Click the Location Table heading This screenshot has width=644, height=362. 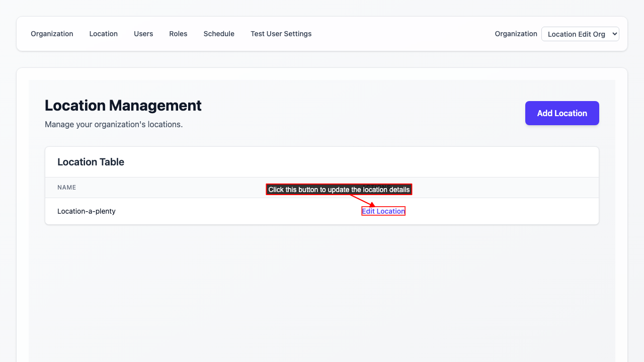point(91,162)
